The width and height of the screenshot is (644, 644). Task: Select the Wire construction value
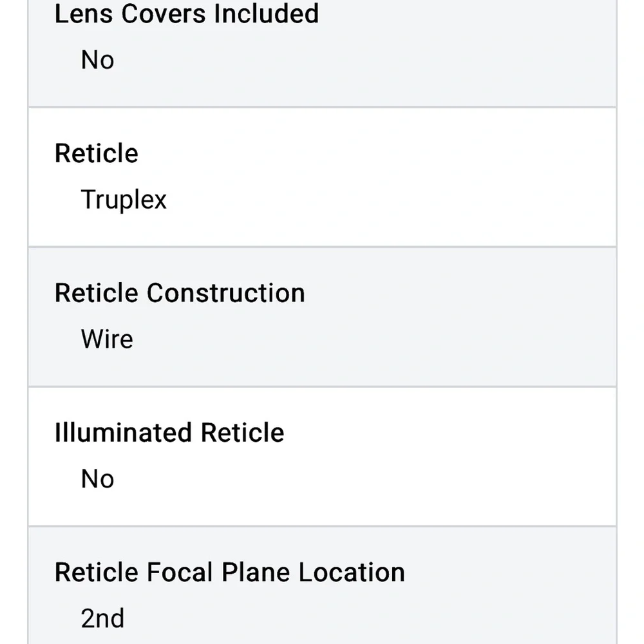(107, 339)
